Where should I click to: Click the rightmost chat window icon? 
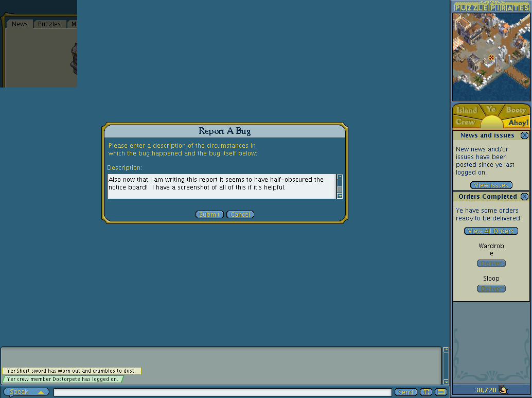click(x=441, y=392)
